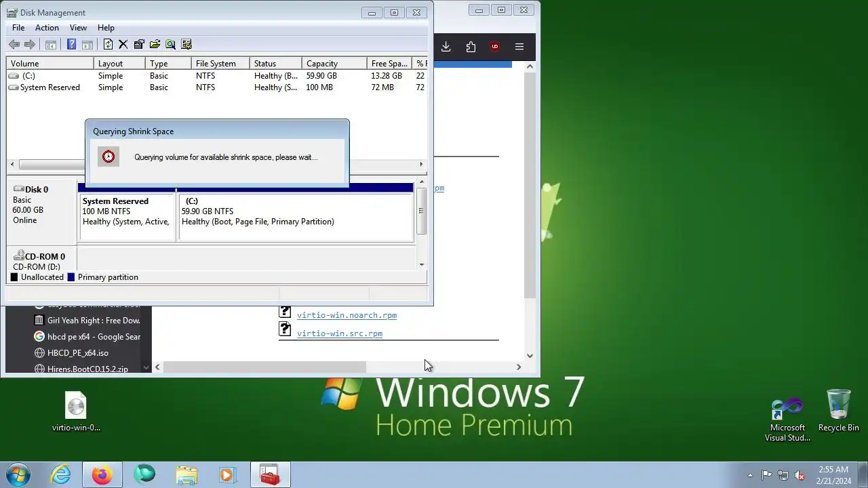Select the System Reserved partition block on Disk 0
Viewport: 868px width, 488px height.
(x=127, y=217)
